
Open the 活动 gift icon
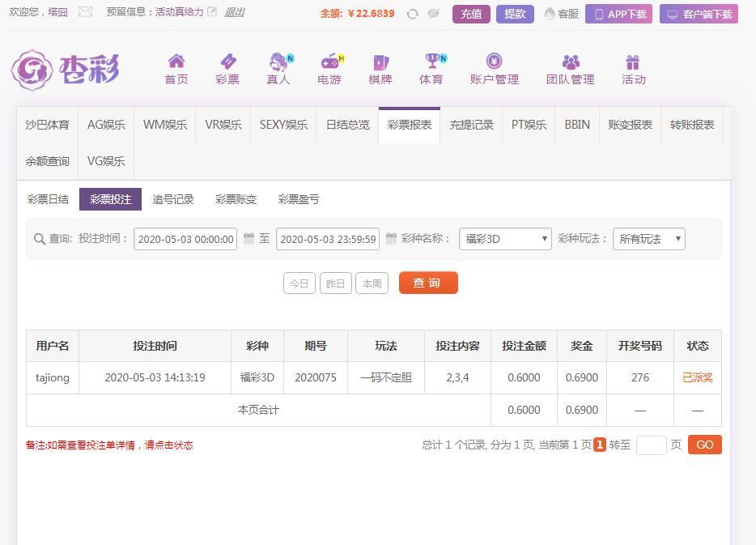pyautogui.click(x=633, y=62)
